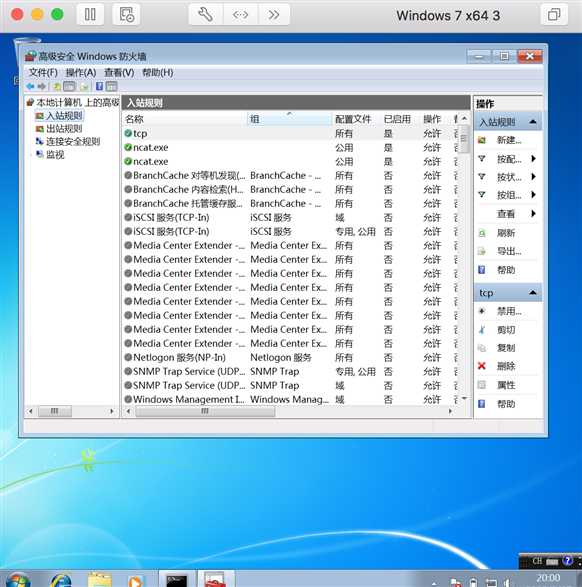Select the root 本地计算机 tree node
582x587 pixels.
77,103
